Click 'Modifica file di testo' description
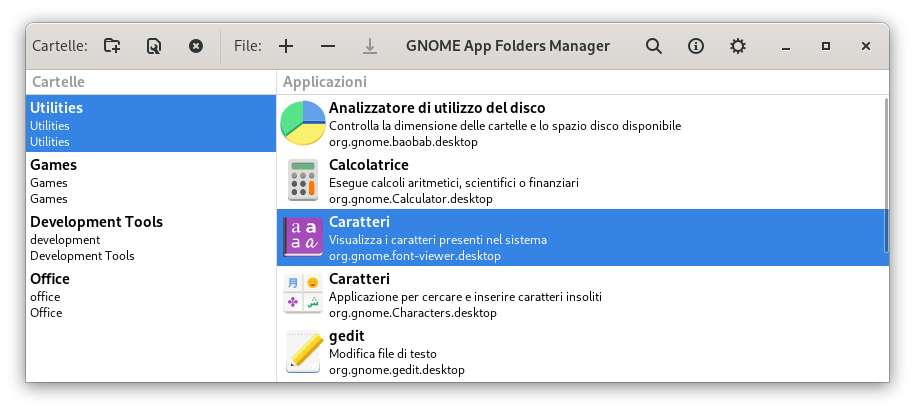 click(382, 354)
